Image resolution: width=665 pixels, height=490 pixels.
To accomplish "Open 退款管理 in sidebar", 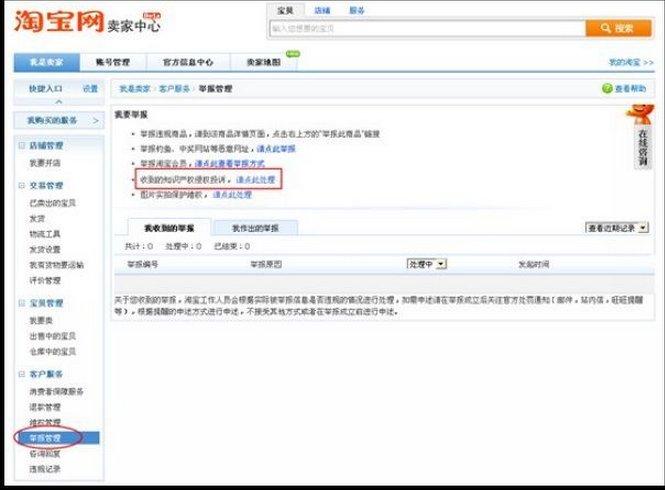I will pos(45,407).
